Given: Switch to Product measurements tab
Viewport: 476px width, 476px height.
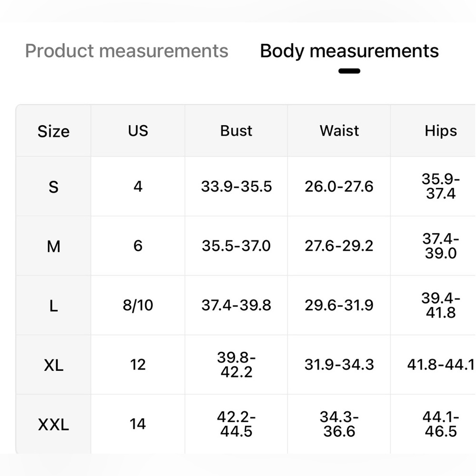Looking at the screenshot, I should pyautogui.click(x=127, y=51).
